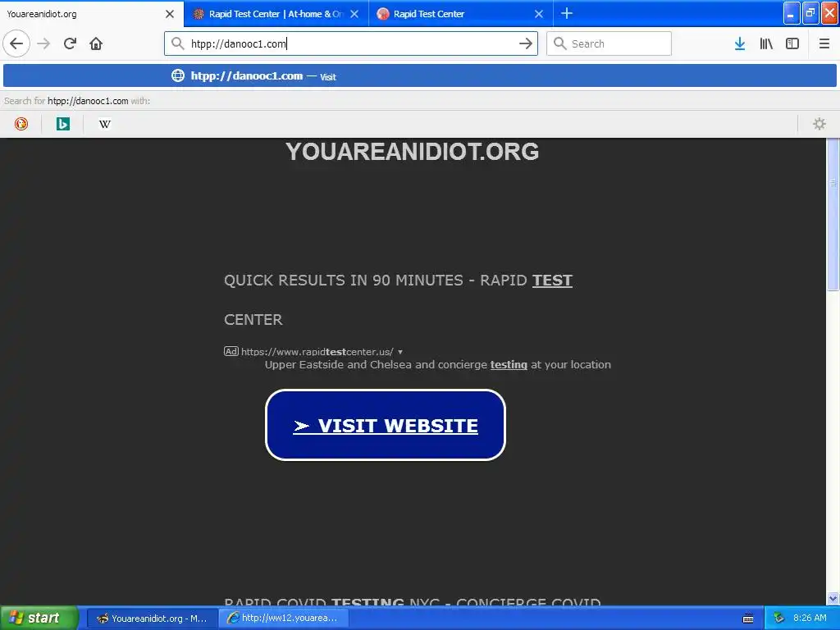
Task: Search with DuckDuckGo engine icon
Action: 21,124
